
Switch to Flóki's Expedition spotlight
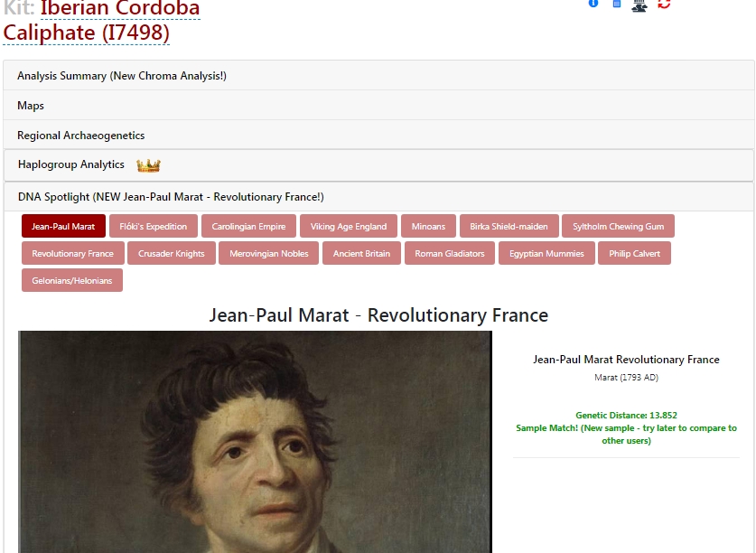coord(154,226)
